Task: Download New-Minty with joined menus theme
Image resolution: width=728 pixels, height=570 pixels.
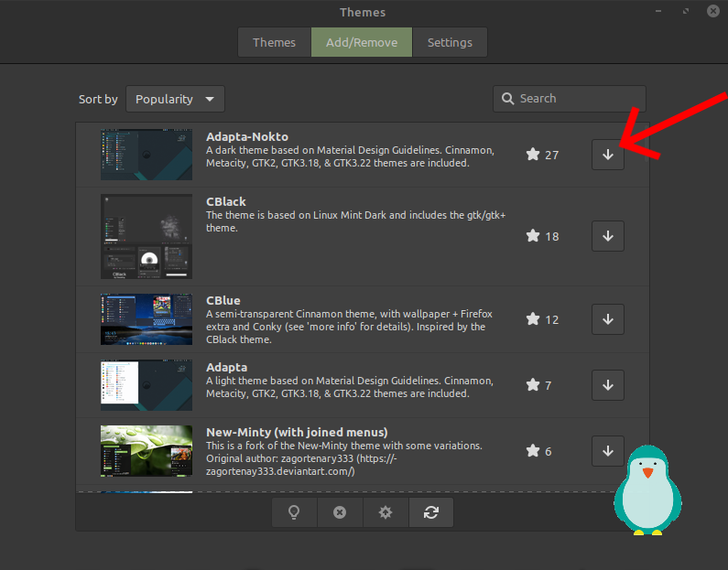Action: (x=608, y=451)
